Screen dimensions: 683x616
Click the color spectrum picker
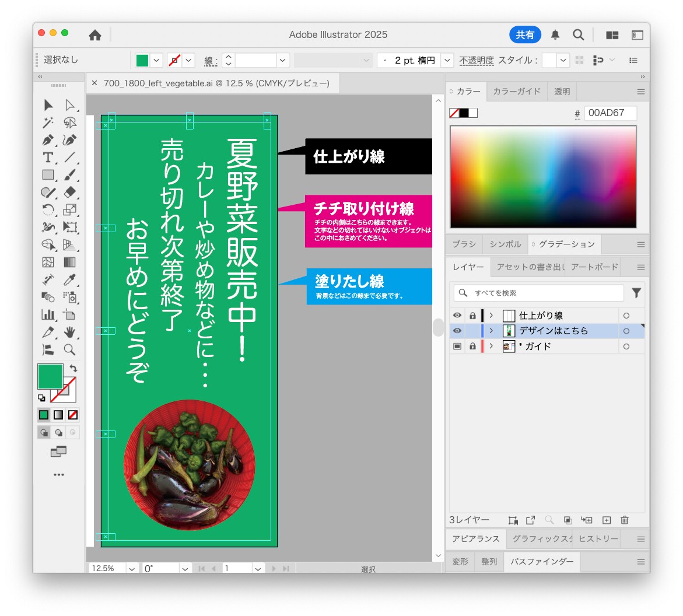(543, 177)
